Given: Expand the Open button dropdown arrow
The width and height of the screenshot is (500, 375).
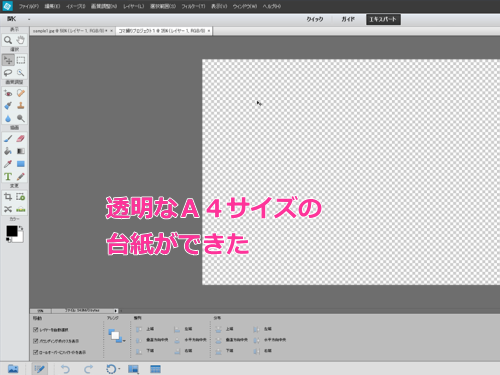Looking at the screenshot, I should [x=29, y=19].
